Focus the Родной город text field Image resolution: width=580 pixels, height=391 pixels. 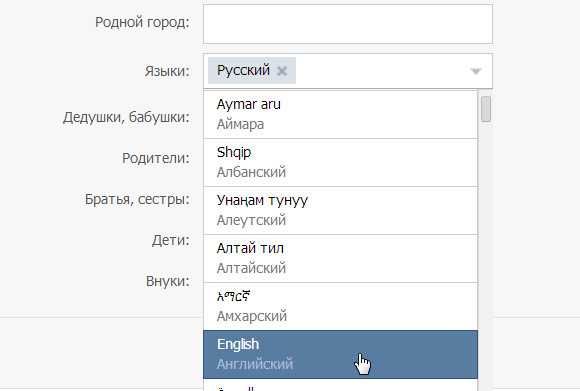(x=348, y=24)
